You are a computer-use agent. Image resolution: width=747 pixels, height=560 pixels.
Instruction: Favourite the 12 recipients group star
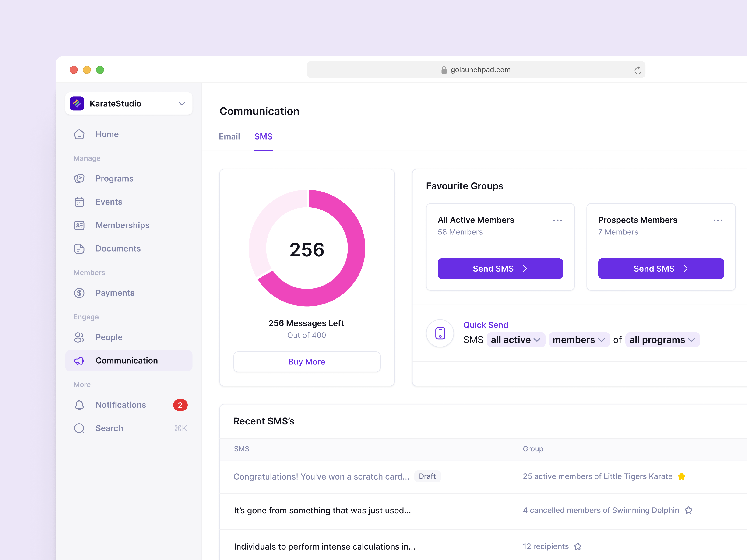(578, 546)
